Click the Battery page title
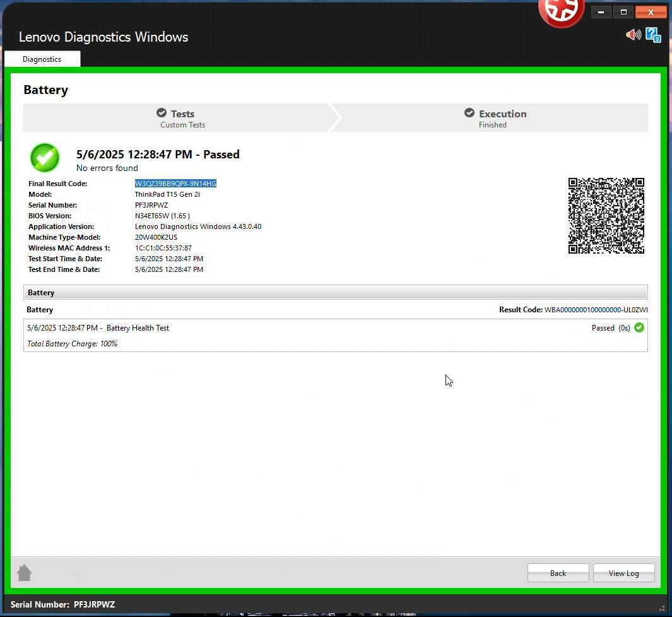This screenshot has height=617, width=672. (x=46, y=90)
